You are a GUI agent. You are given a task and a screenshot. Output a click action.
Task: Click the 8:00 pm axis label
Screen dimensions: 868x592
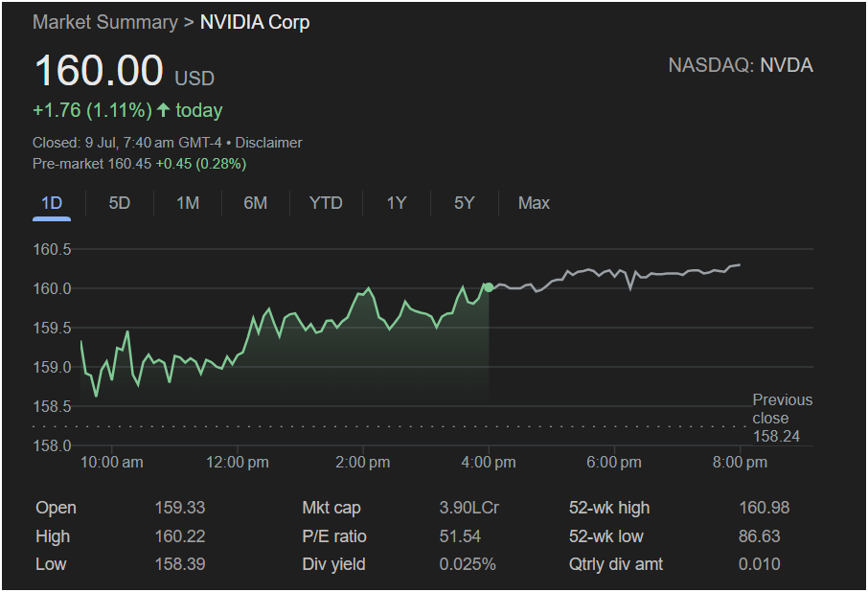(x=740, y=463)
